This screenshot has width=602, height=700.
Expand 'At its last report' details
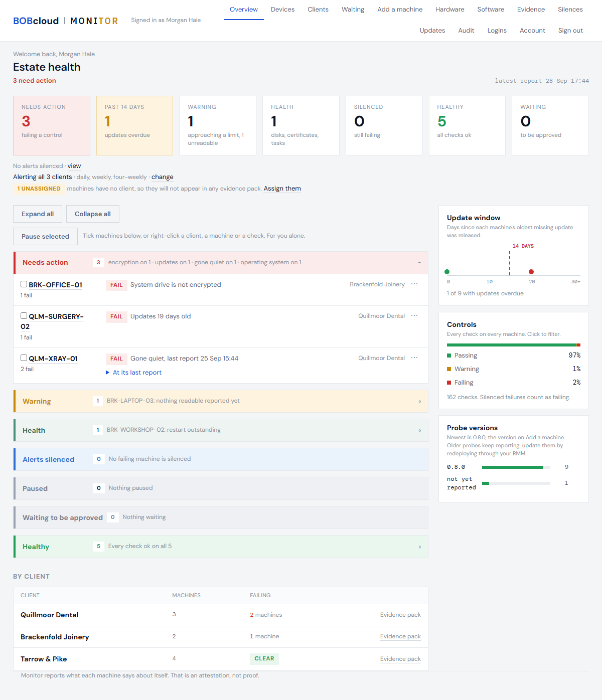133,373
